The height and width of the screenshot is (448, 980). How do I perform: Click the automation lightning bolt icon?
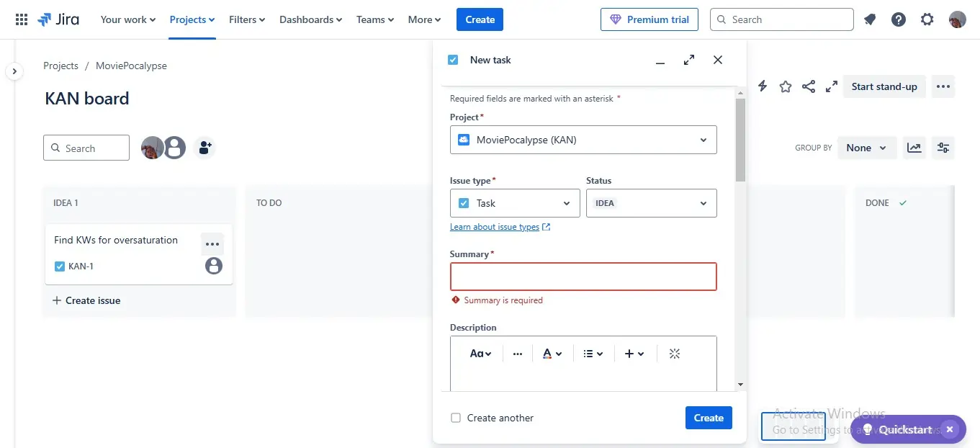pyautogui.click(x=763, y=86)
